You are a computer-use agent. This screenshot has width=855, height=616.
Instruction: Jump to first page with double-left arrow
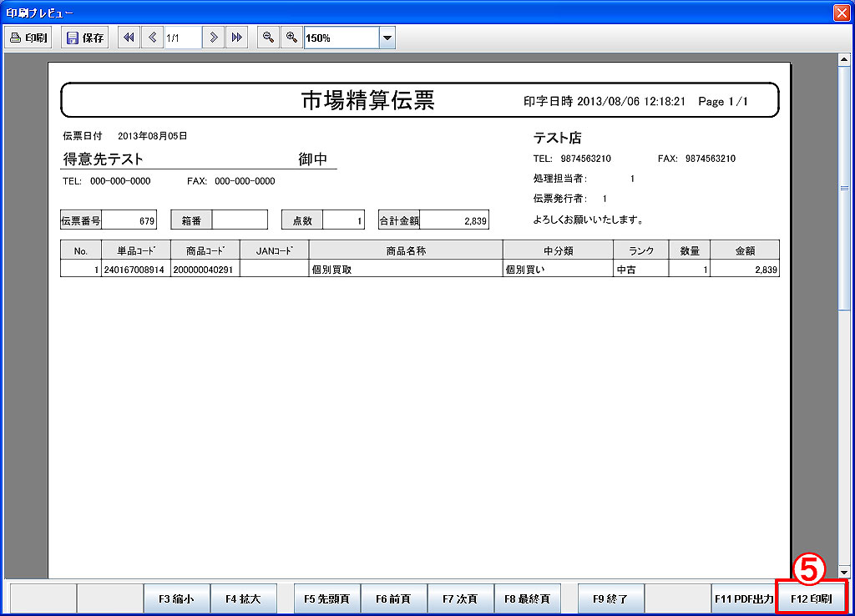tap(129, 38)
